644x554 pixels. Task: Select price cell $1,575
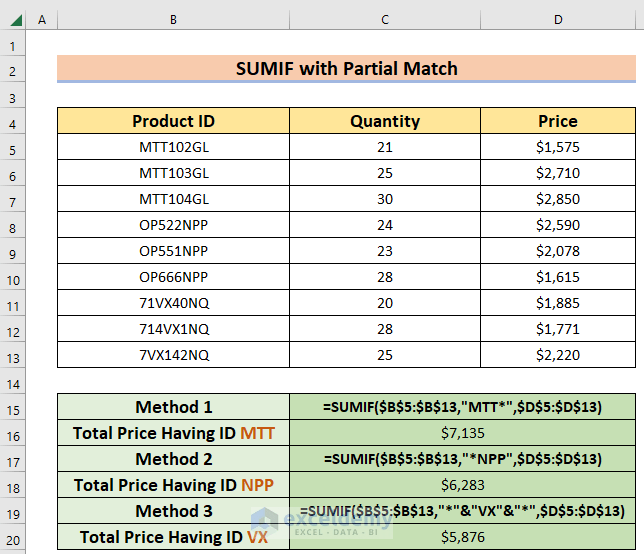pos(558,147)
